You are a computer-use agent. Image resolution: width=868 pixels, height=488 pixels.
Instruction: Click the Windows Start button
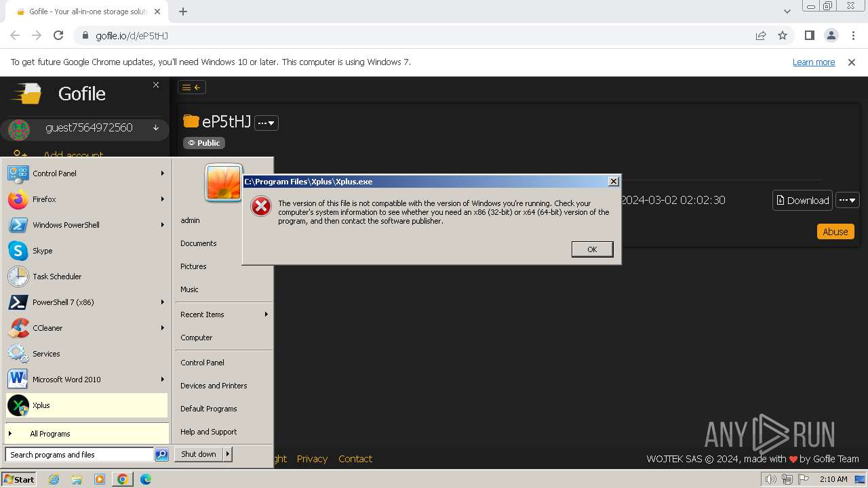pyautogui.click(x=19, y=479)
